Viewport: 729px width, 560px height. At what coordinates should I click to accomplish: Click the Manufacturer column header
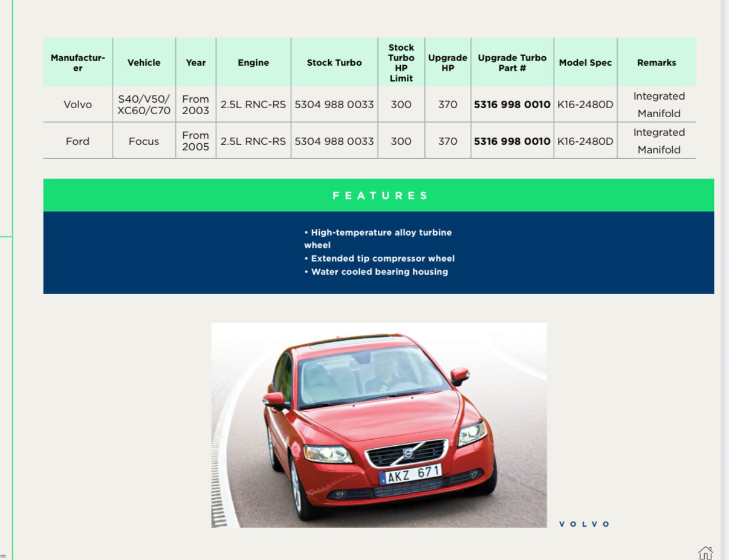tap(78, 62)
